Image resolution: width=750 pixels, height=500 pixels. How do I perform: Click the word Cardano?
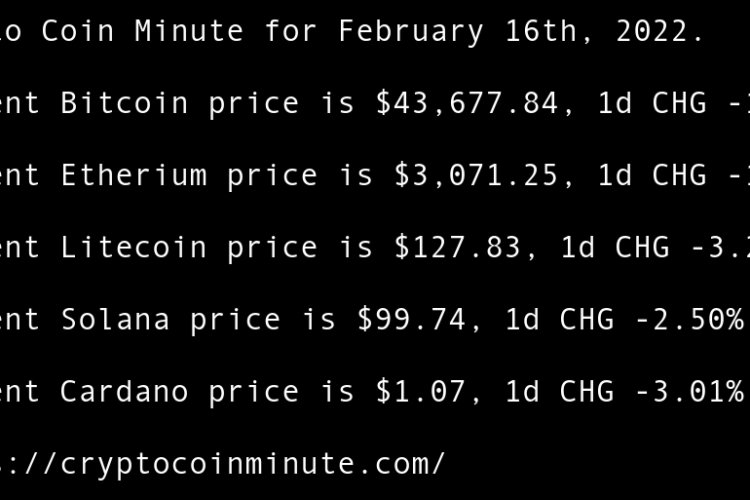coord(125,391)
